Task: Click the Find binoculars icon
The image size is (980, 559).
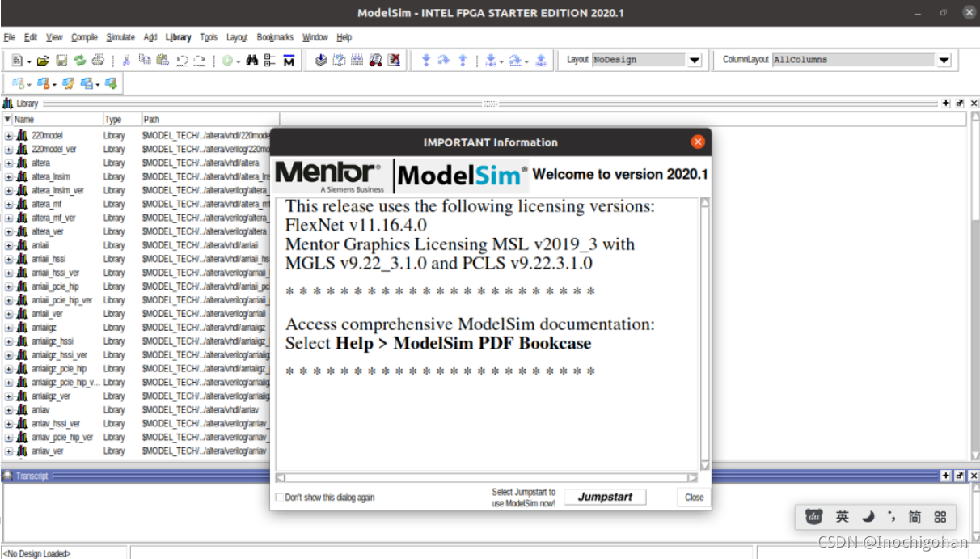Action: pyautogui.click(x=251, y=60)
